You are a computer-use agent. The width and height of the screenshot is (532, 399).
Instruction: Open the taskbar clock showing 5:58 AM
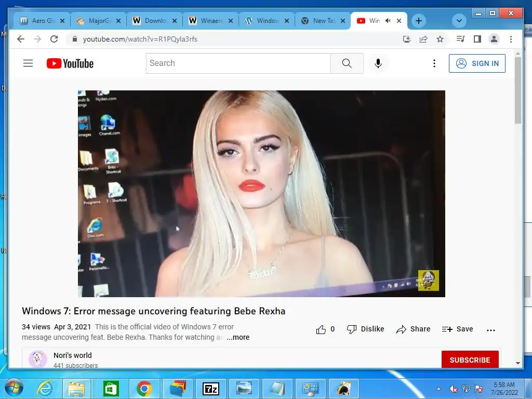504,389
